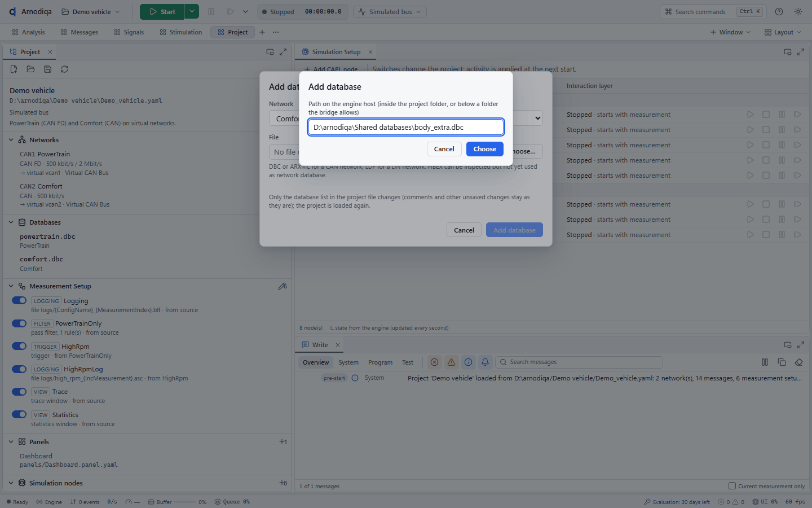Screen dimensions: 812x508
Task: Click add simulation node icon
Action: coord(283,483)
